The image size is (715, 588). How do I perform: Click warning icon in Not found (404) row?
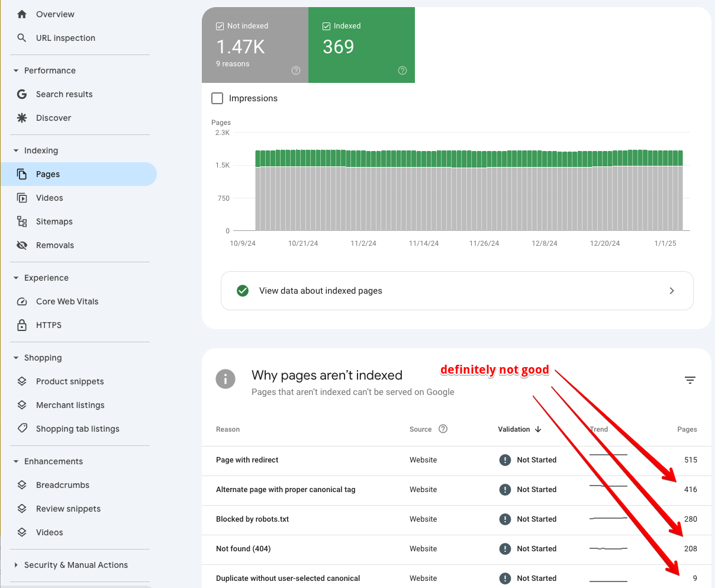[x=505, y=549]
